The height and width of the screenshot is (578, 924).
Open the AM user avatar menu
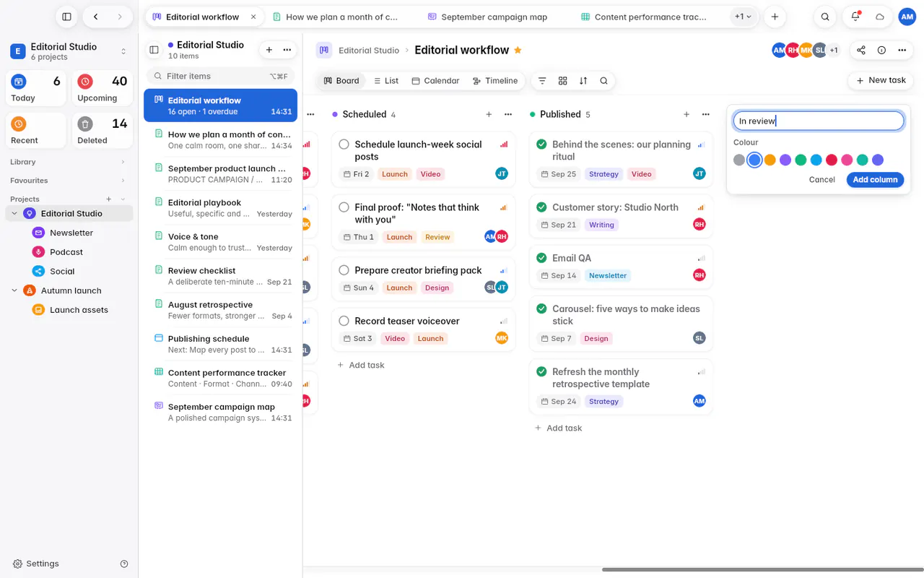click(x=907, y=17)
